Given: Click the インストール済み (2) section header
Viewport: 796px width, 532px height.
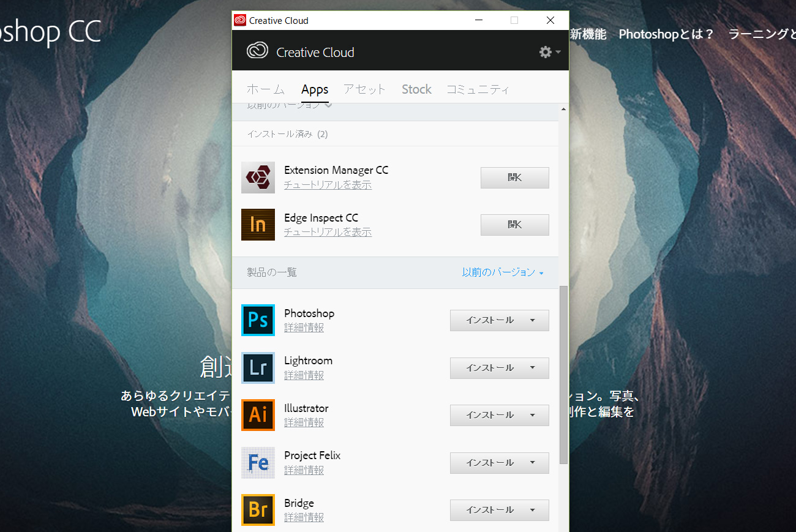Looking at the screenshot, I should click(x=287, y=133).
